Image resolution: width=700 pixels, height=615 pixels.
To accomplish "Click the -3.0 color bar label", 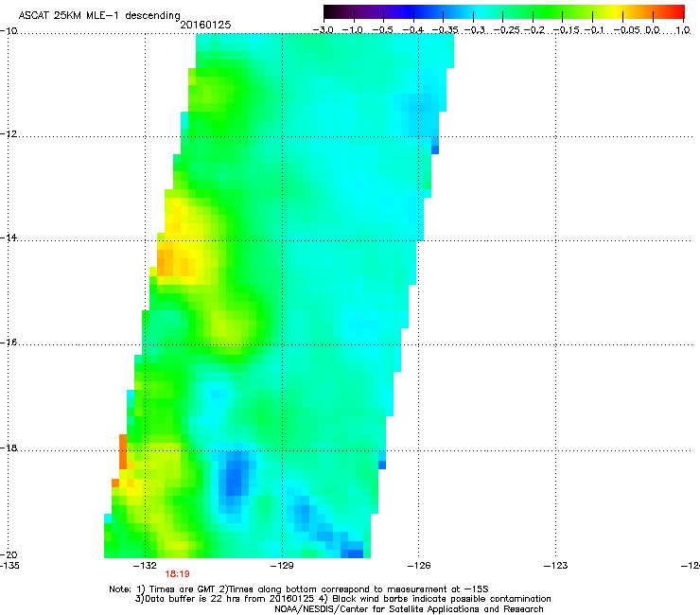I will coord(324,30).
